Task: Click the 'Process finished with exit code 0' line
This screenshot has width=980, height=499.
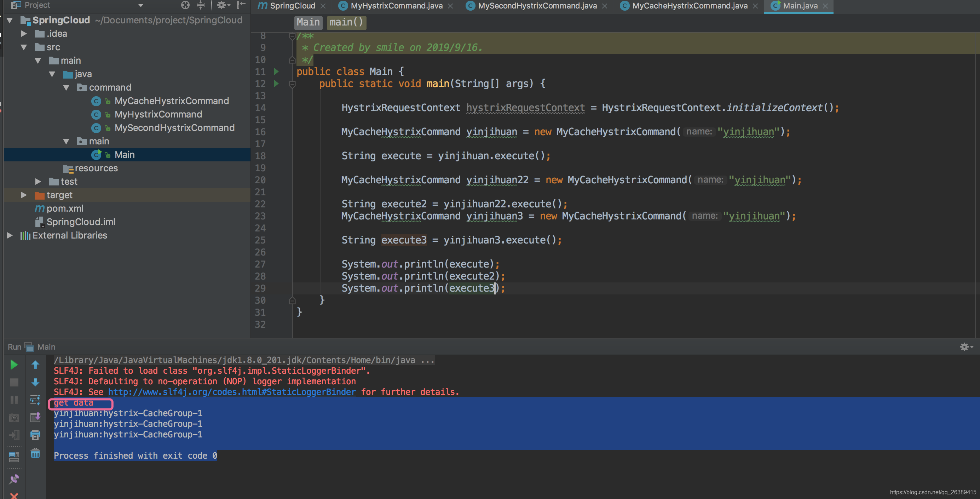Action: tap(136, 455)
